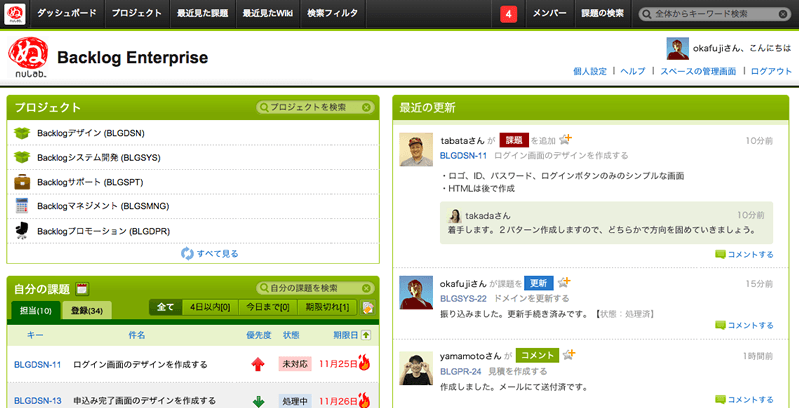Click the Nulab logo in the top bar
The image size is (799, 408).
click(x=15, y=14)
